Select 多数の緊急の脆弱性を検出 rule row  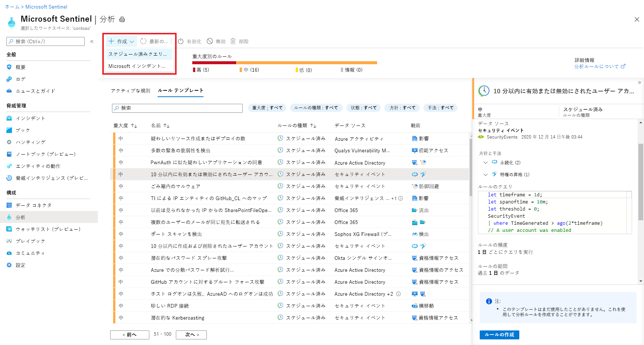point(290,150)
